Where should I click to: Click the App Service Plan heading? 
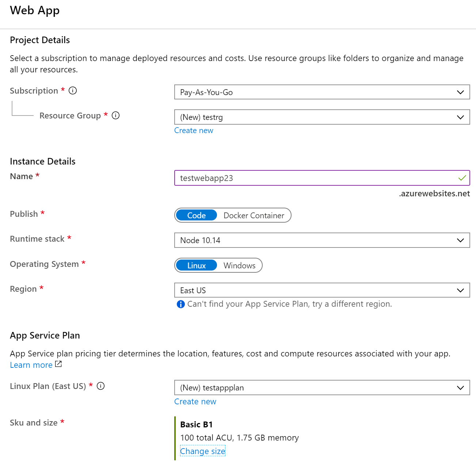point(45,335)
